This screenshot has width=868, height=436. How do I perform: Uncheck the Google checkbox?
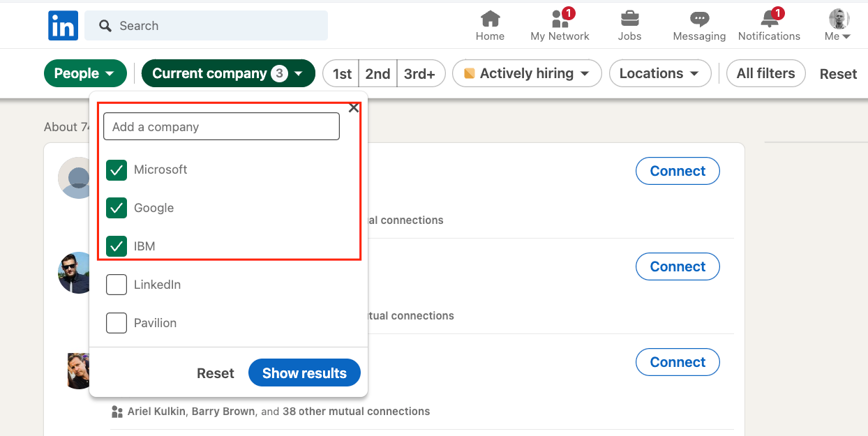coord(117,208)
